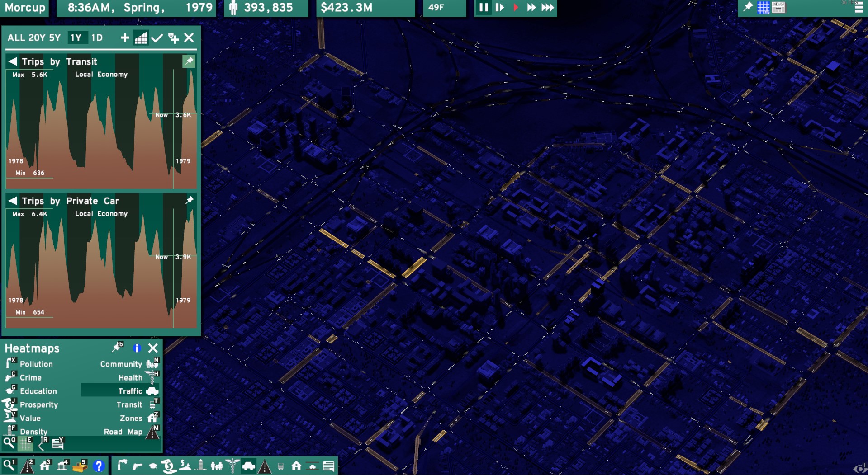Click the info icon in Heatmaps panel

coord(137,348)
